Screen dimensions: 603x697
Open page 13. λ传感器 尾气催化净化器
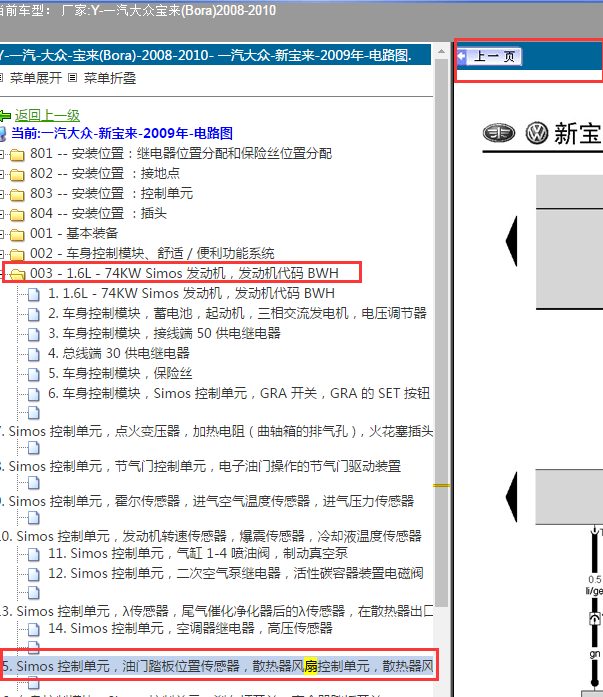(x=216, y=611)
